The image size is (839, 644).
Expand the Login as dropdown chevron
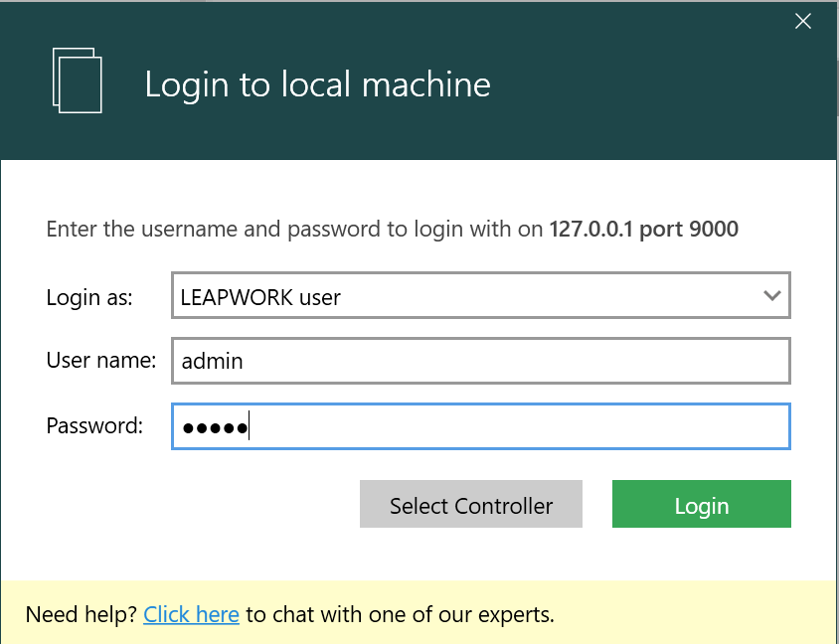(771, 296)
